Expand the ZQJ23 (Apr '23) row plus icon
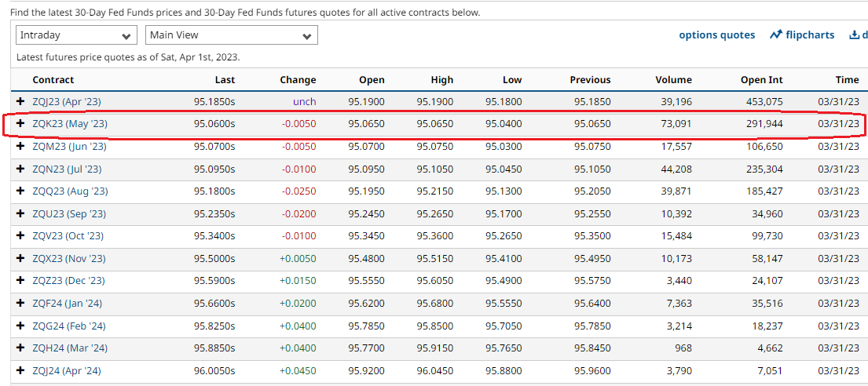The height and width of the screenshot is (386, 868). pyautogui.click(x=21, y=102)
